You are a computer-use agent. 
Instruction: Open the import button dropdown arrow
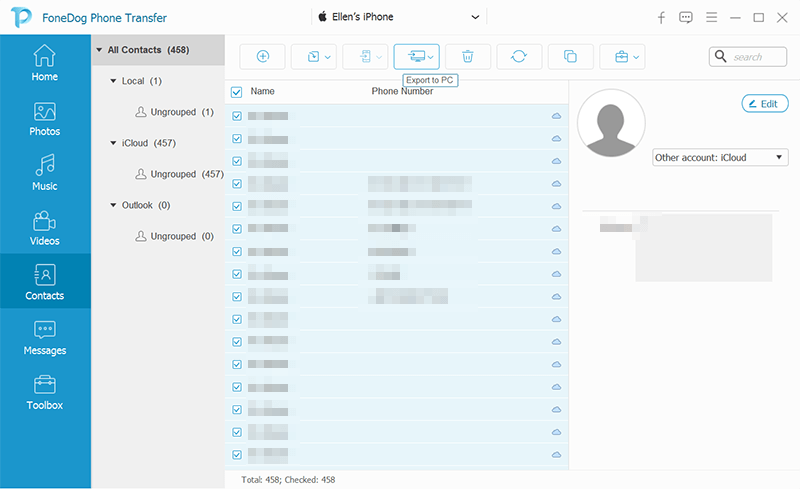click(328, 57)
